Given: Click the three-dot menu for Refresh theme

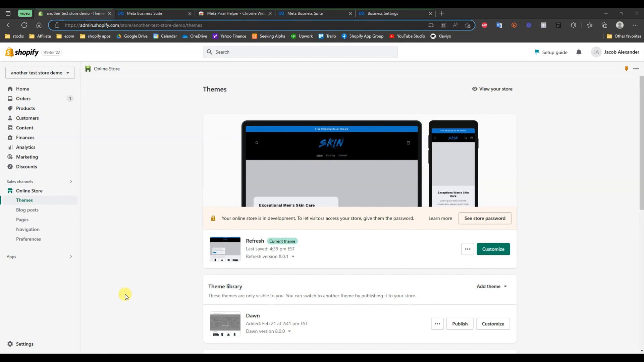Looking at the screenshot, I should tap(467, 249).
